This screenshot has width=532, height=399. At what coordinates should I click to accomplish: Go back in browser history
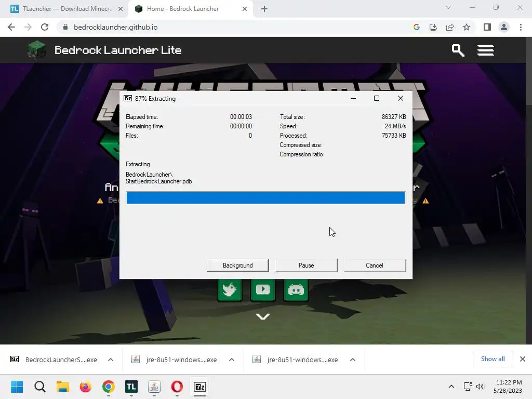[11, 27]
